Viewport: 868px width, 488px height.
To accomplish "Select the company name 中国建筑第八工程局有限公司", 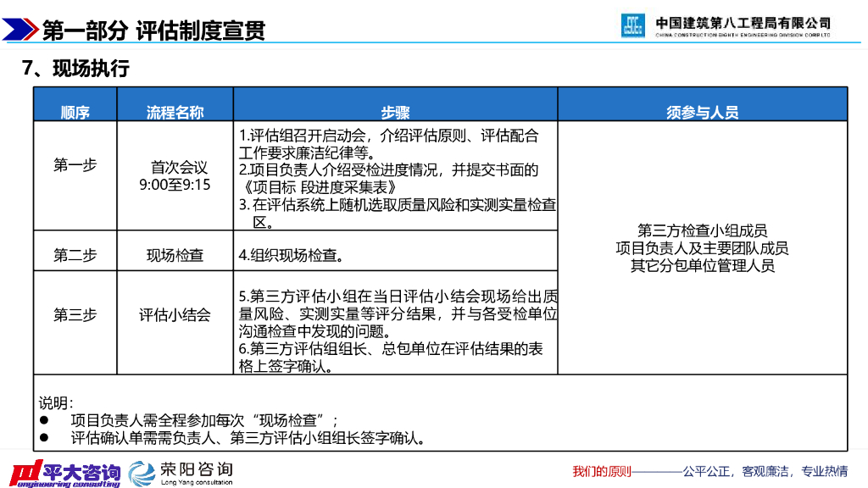I will (743, 23).
